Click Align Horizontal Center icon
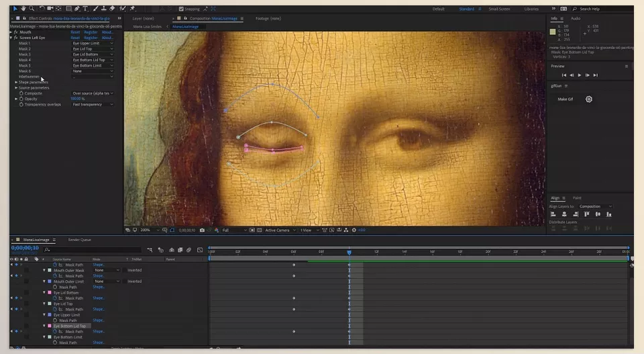Screen dimensions: 644x354 564,214
